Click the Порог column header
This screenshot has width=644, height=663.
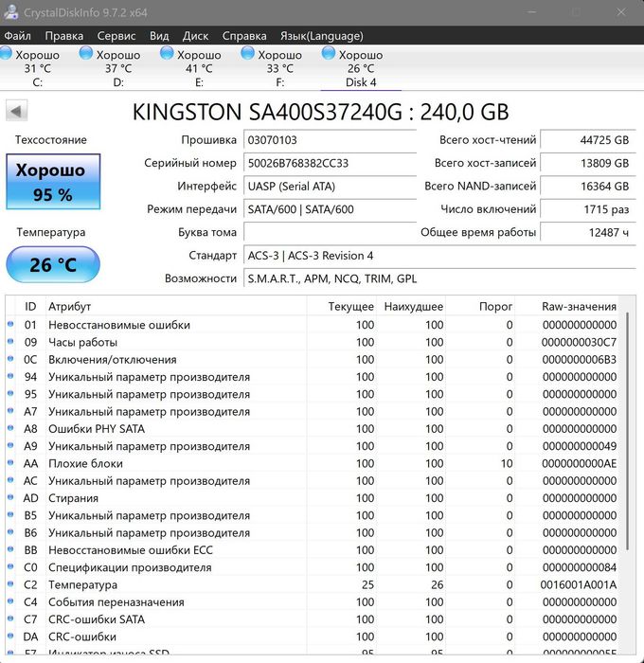[x=480, y=306]
